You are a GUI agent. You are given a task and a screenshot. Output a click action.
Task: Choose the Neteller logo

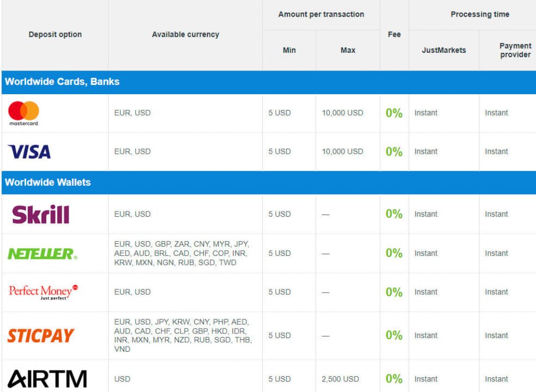[42, 254]
